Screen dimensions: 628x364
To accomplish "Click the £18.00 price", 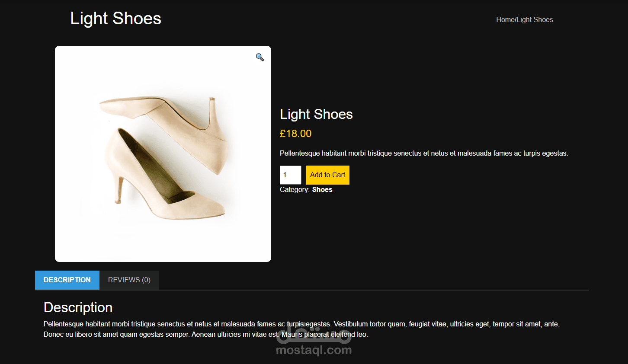I will click(295, 134).
